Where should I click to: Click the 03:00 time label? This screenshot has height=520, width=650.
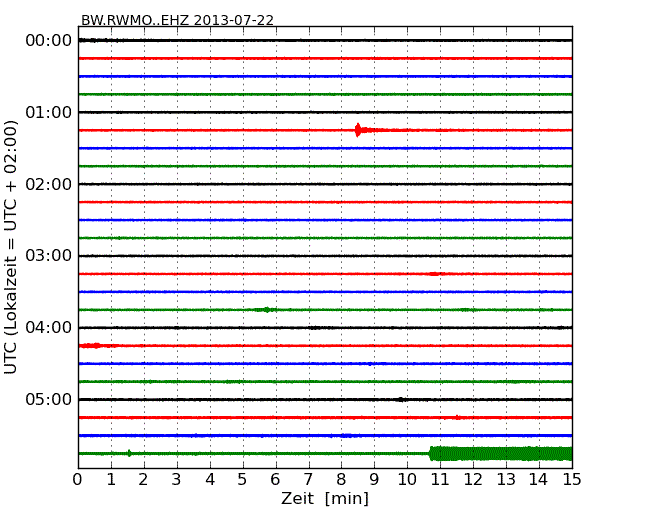coord(49,255)
